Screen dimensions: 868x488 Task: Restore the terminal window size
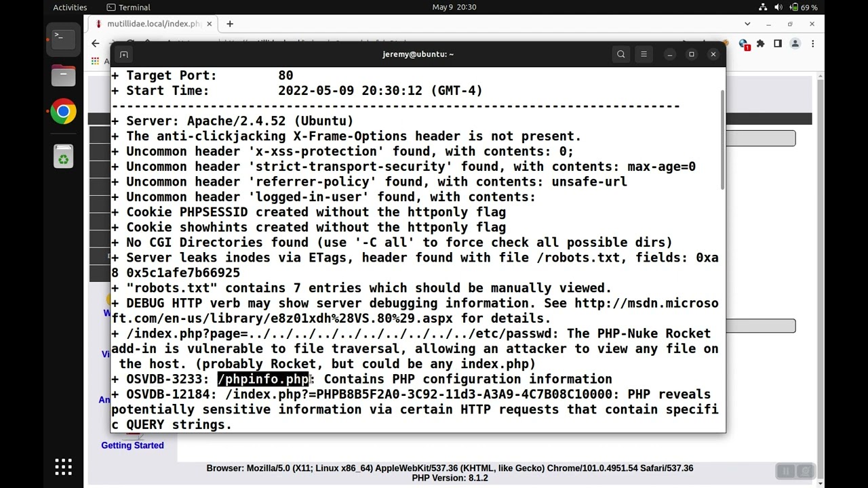coord(691,54)
